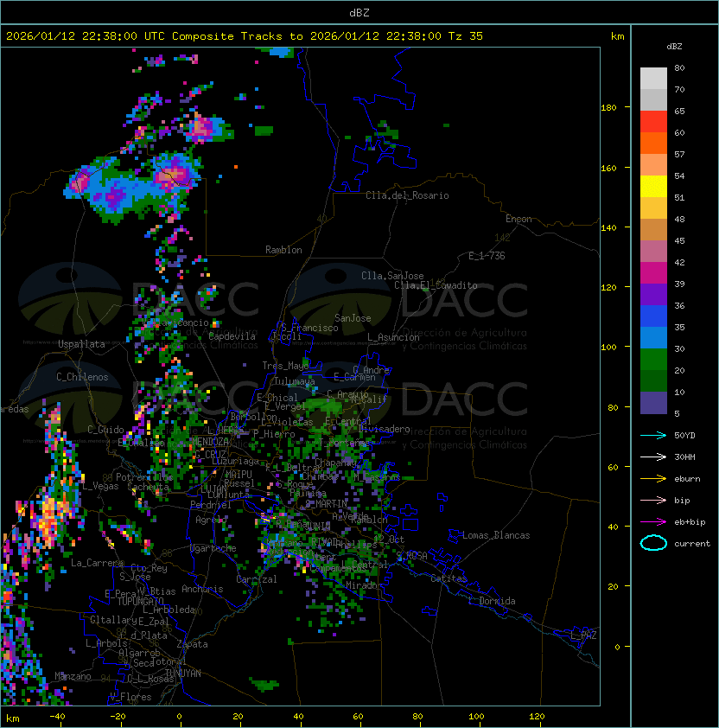Select the yellow 51-54 dBZ color swatch
Screen dimensions: 719x728
click(653, 187)
